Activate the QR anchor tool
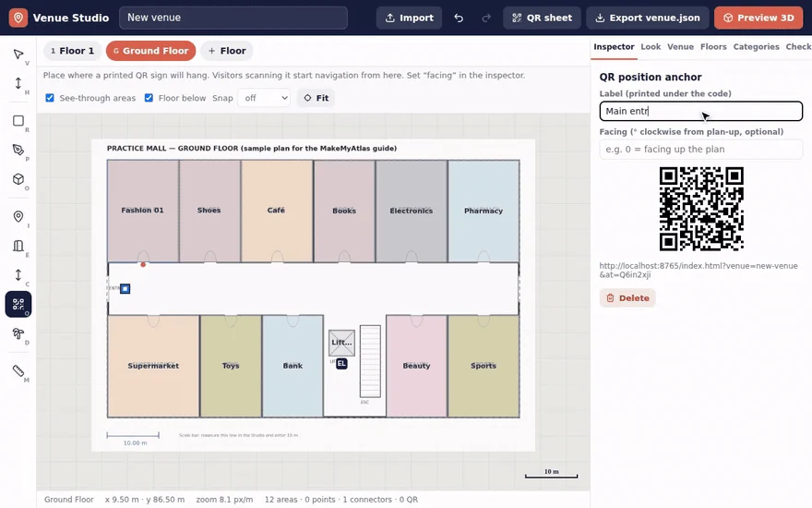 (18, 304)
